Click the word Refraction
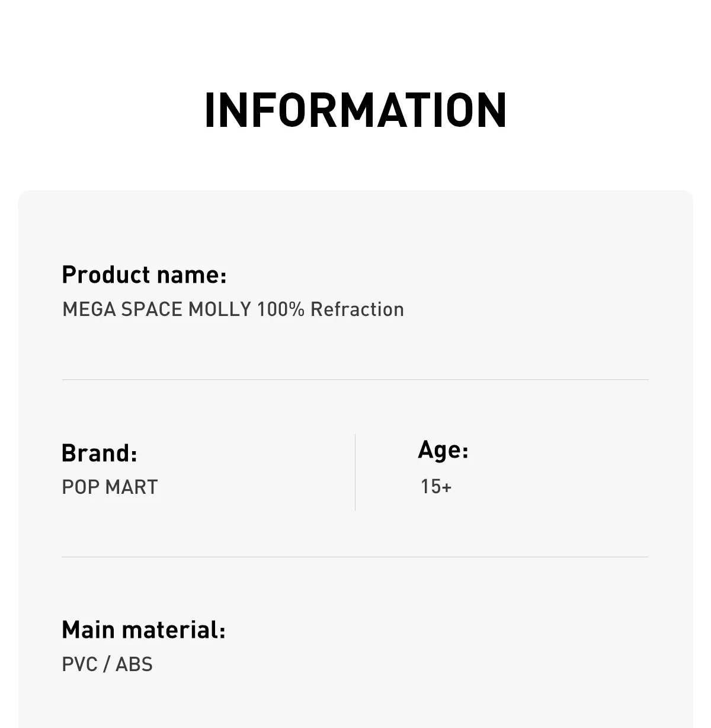The image size is (711, 728). (357, 309)
